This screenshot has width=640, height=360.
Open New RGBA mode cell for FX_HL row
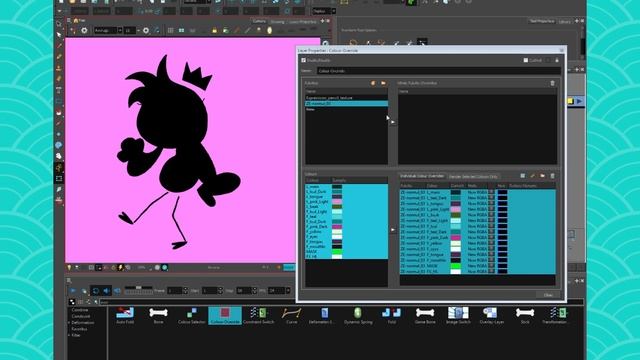[477, 271]
